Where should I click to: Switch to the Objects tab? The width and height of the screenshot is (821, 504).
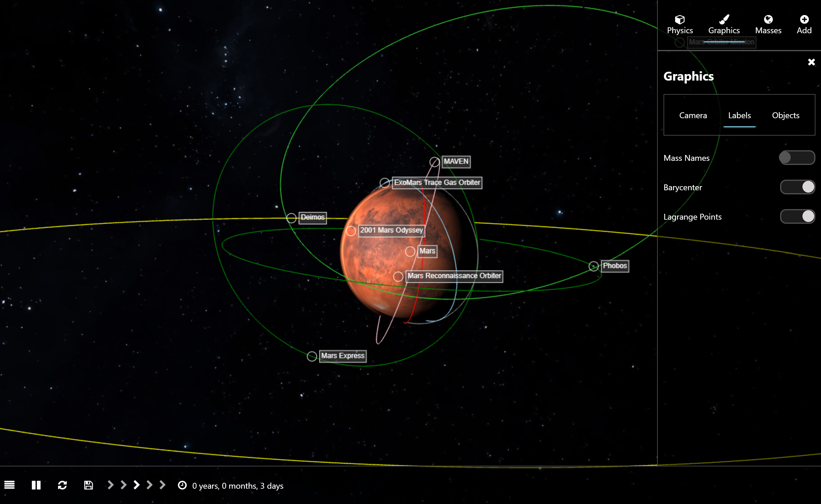click(786, 115)
